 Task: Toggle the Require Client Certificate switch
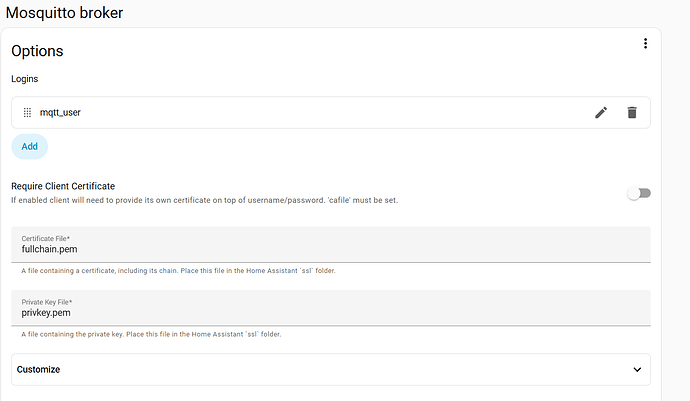pyautogui.click(x=638, y=193)
